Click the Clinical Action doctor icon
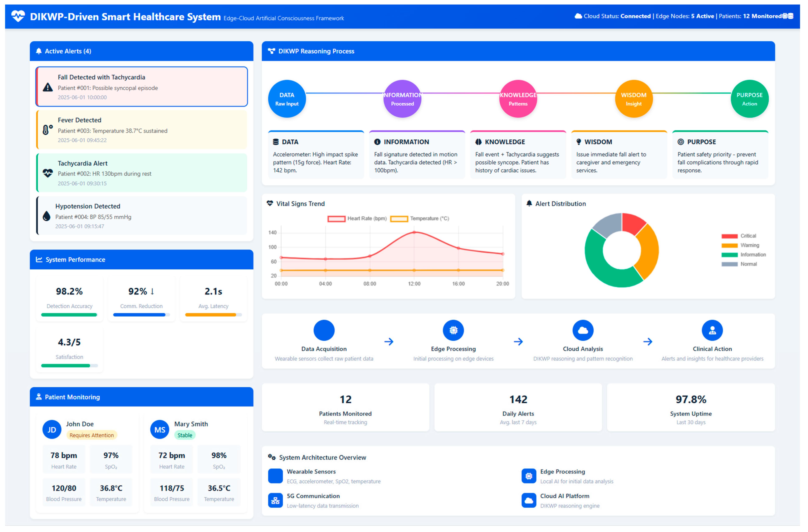Image resolution: width=808 pixels, height=532 pixels. click(712, 330)
